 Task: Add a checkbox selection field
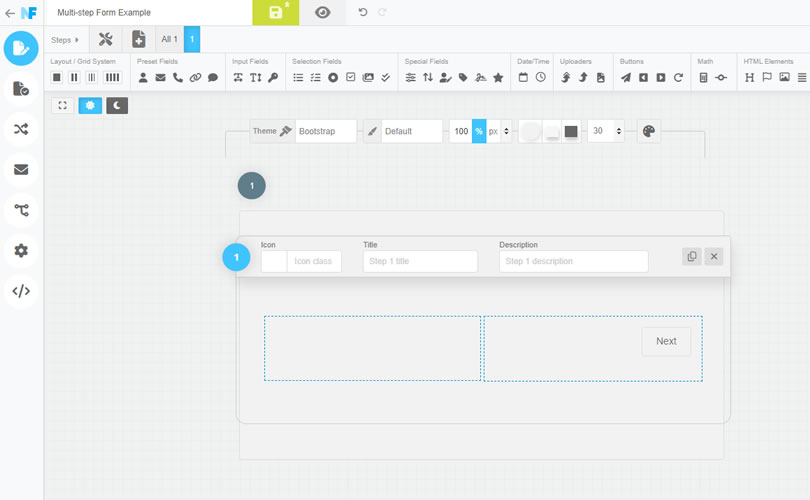tap(351, 77)
